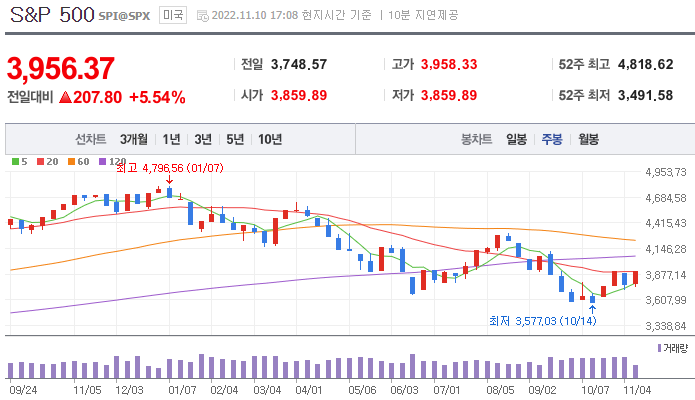
Task: Click the 고가 value 3,958.33
Action: click(449, 65)
